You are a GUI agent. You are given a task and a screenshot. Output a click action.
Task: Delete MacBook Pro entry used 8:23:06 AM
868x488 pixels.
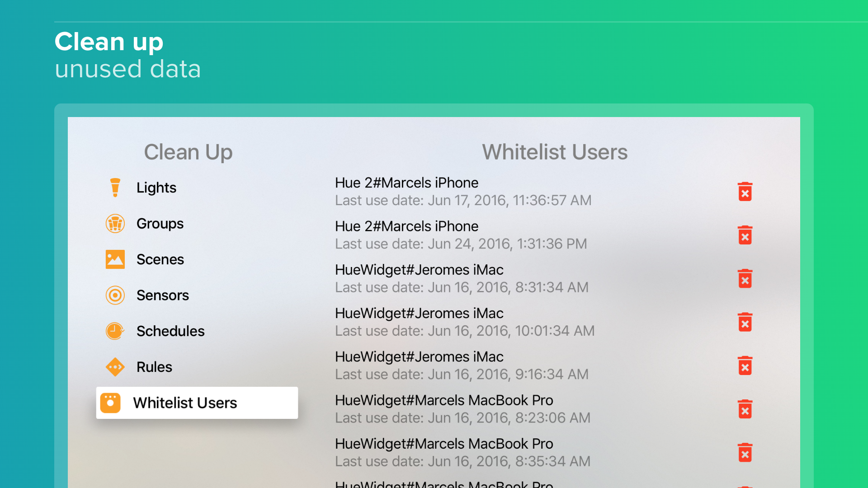745,409
